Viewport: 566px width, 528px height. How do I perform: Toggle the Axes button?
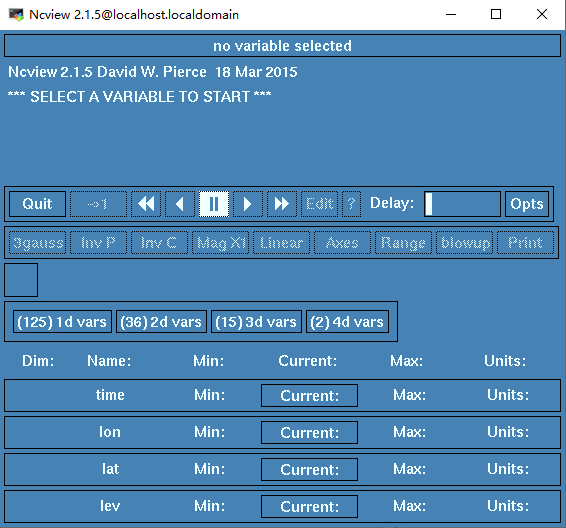(342, 243)
